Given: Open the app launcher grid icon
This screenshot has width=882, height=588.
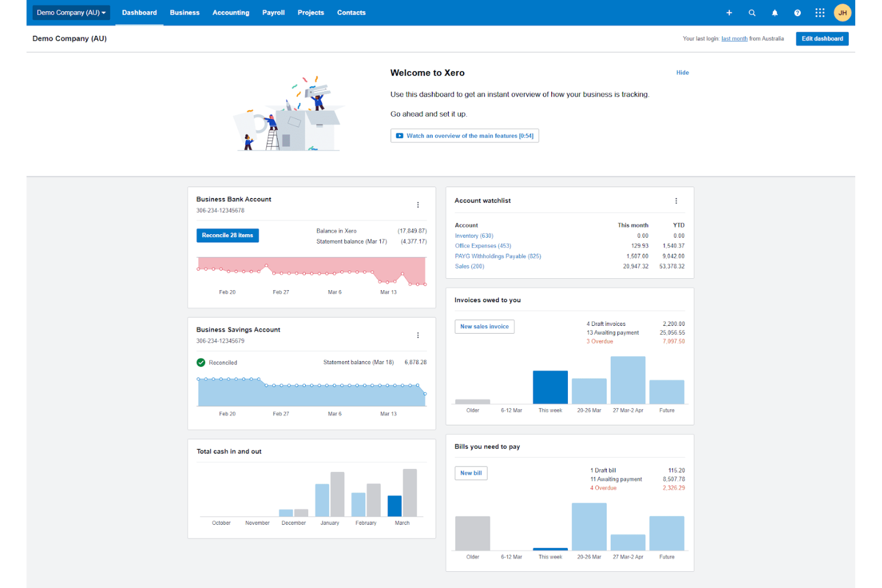Looking at the screenshot, I should tap(820, 13).
